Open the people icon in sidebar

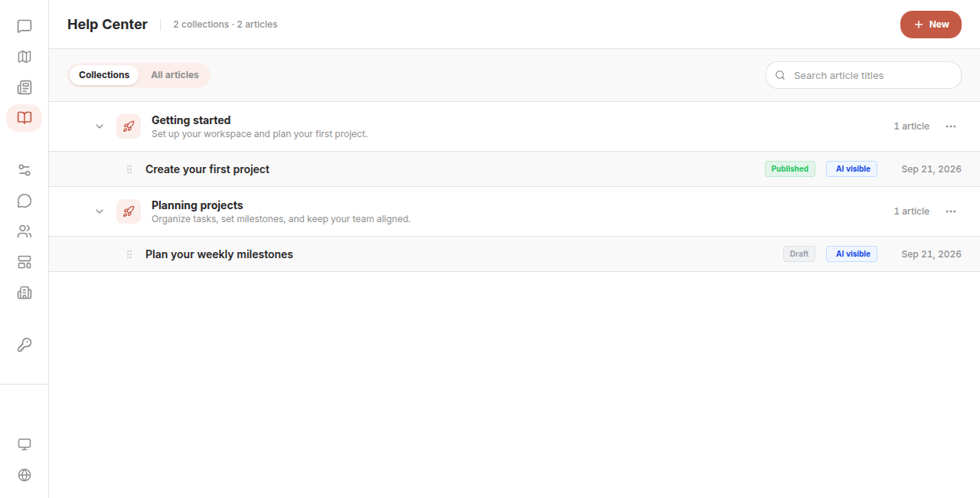[24, 231]
